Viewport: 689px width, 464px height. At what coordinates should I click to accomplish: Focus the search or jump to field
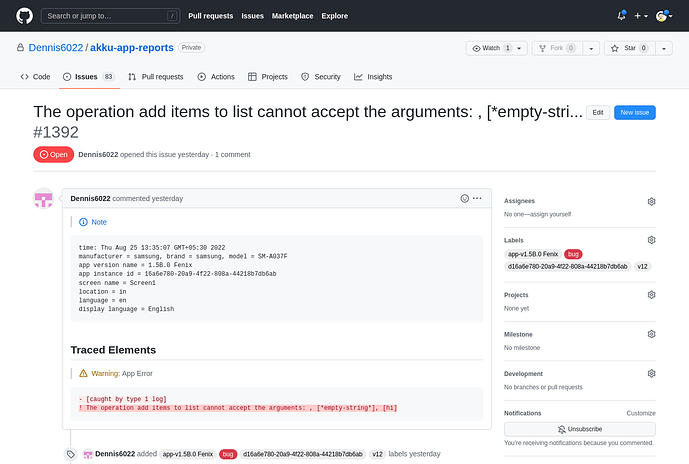112,16
